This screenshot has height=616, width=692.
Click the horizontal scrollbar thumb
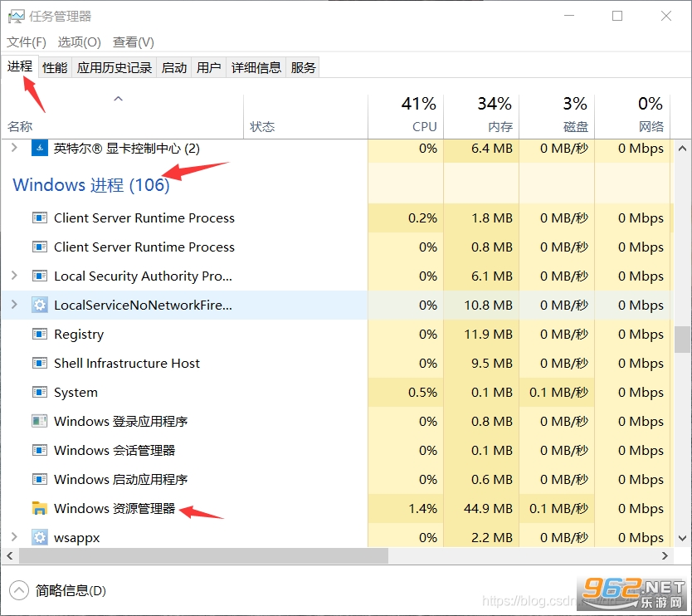(203, 556)
